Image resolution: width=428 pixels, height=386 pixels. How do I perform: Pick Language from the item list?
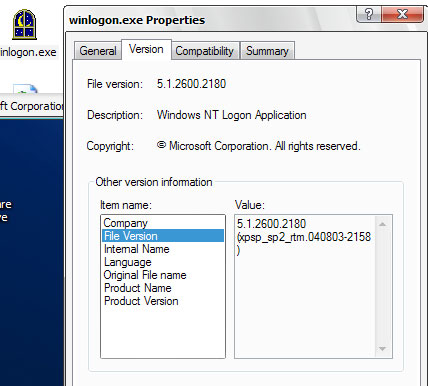click(x=163, y=262)
